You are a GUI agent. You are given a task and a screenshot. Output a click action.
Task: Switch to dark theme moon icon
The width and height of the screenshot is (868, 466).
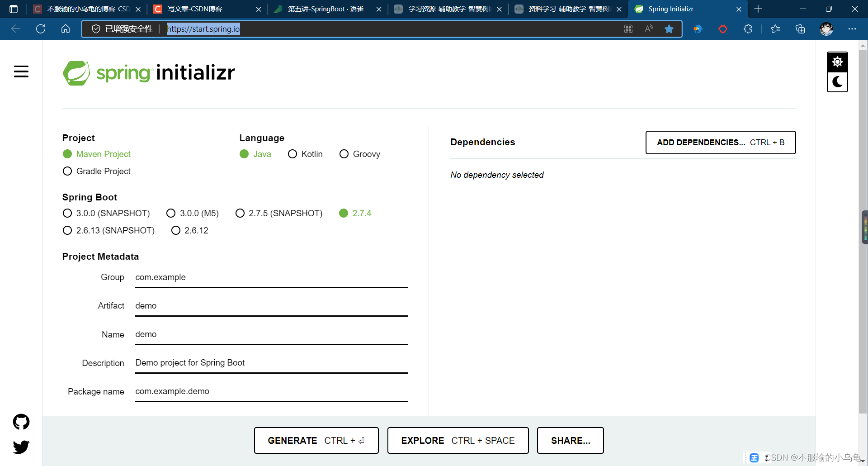tap(837, 82)
